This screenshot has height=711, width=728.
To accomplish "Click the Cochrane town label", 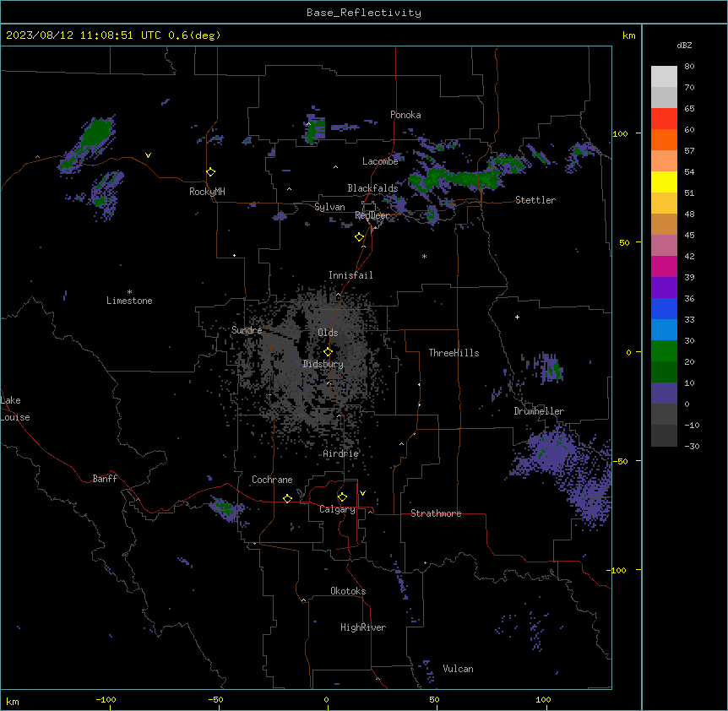I will pos(272,480).
